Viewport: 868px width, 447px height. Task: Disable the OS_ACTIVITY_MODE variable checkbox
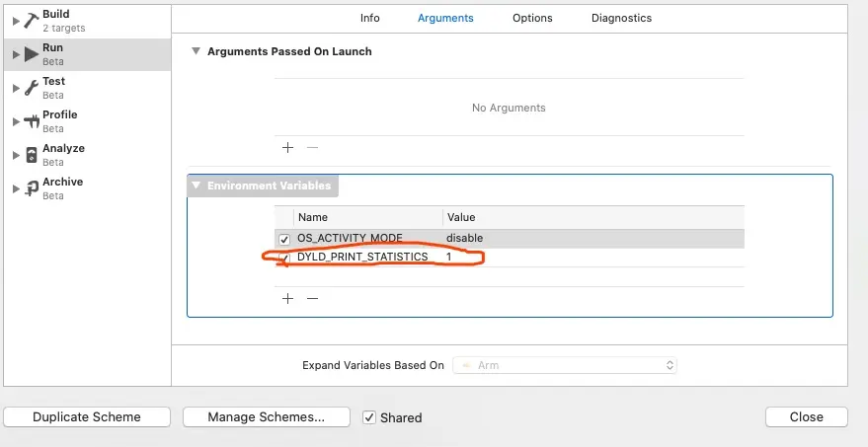tap(284, 239)
